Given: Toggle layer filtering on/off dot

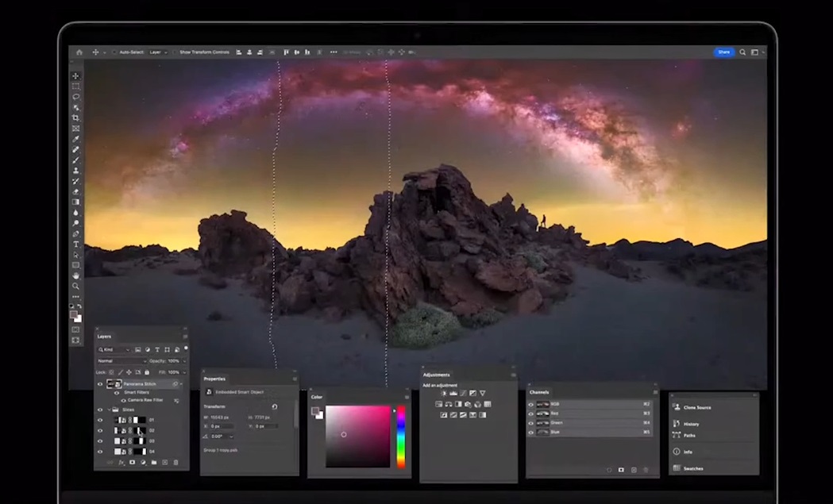Looking at the screenshot, I should pyautogui.click(x=185, y=348).
